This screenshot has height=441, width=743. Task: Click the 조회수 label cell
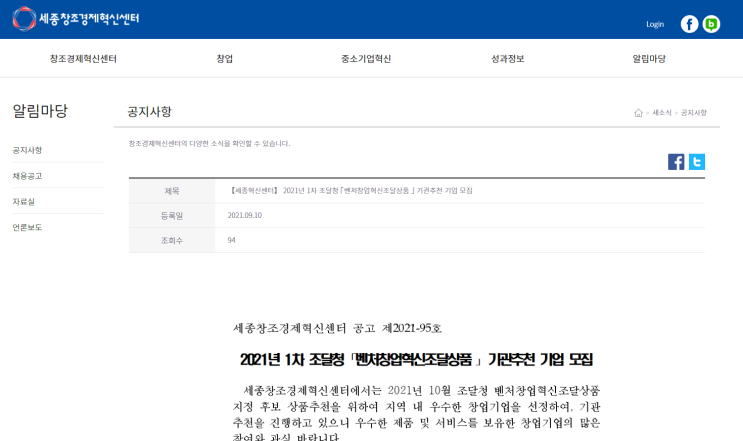tap(172, 241)
